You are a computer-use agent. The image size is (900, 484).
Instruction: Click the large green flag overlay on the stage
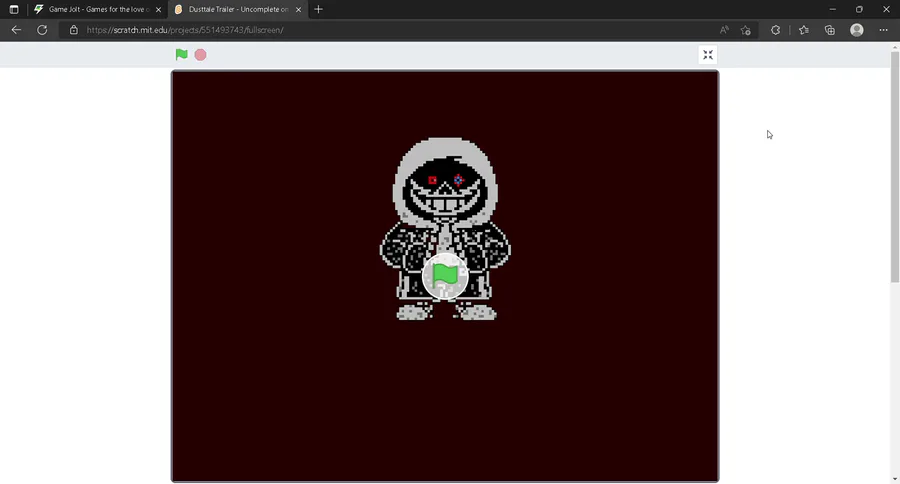point(445,276)
